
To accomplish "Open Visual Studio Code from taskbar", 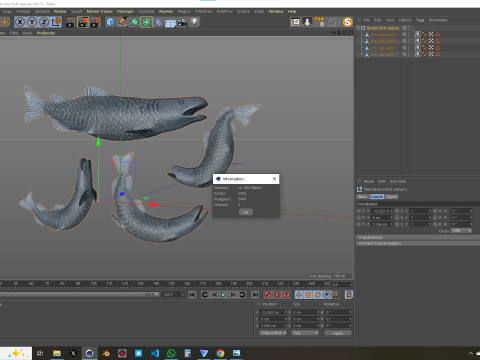I will coord(155,353).
